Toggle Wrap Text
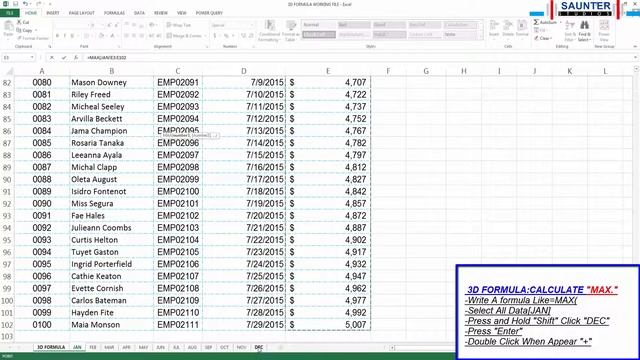The width and height of the screenshot is (640, 360). 179,25
